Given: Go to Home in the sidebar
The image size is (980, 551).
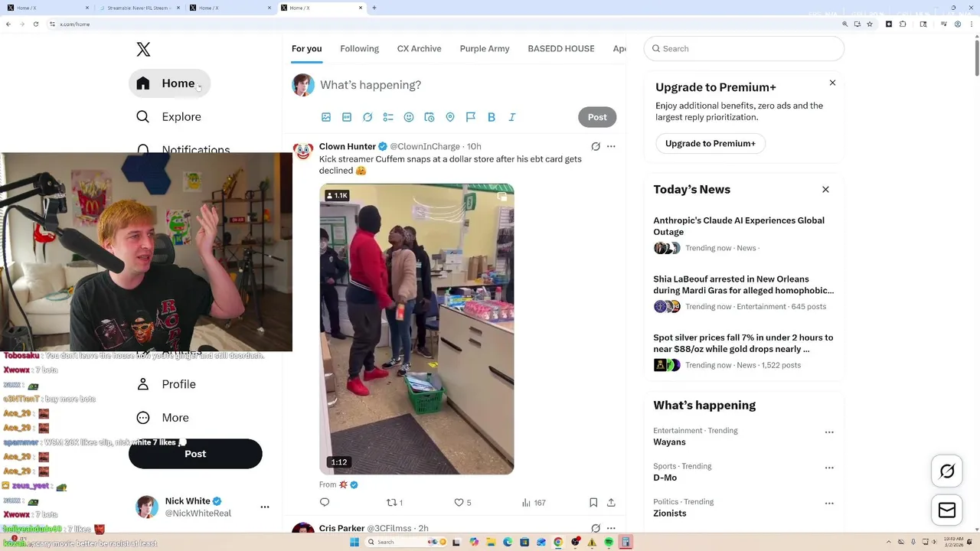Looking at the screenshot, I should pyautogui.click(x=169, y=83).
